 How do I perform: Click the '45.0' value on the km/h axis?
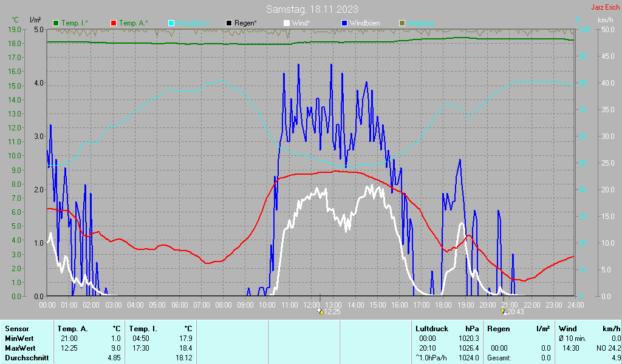(607, 56)
